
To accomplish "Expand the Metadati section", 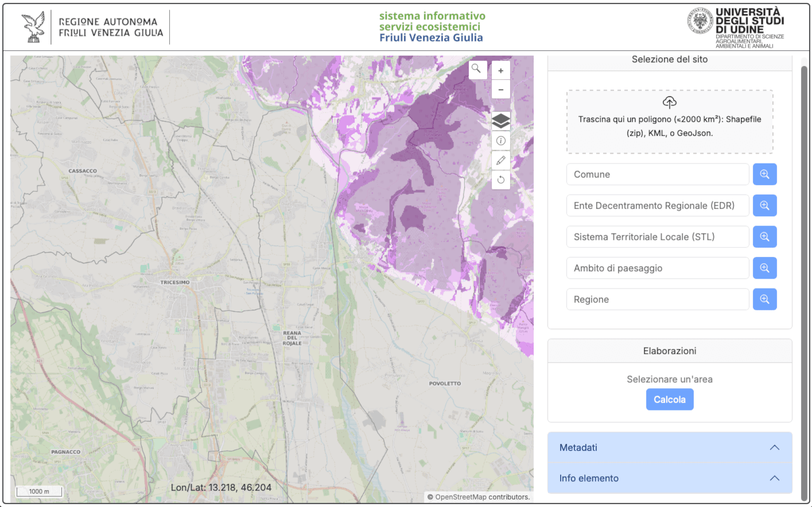I will tap(670, 447).
